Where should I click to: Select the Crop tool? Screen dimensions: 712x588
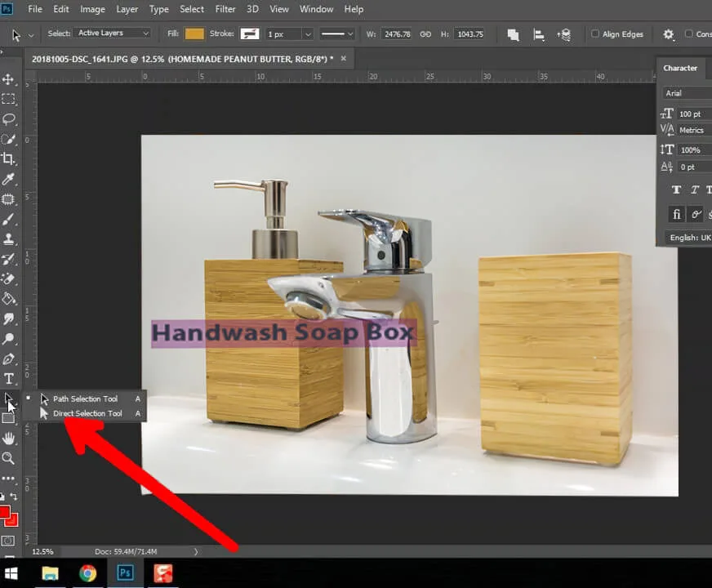tap(10, 158)
